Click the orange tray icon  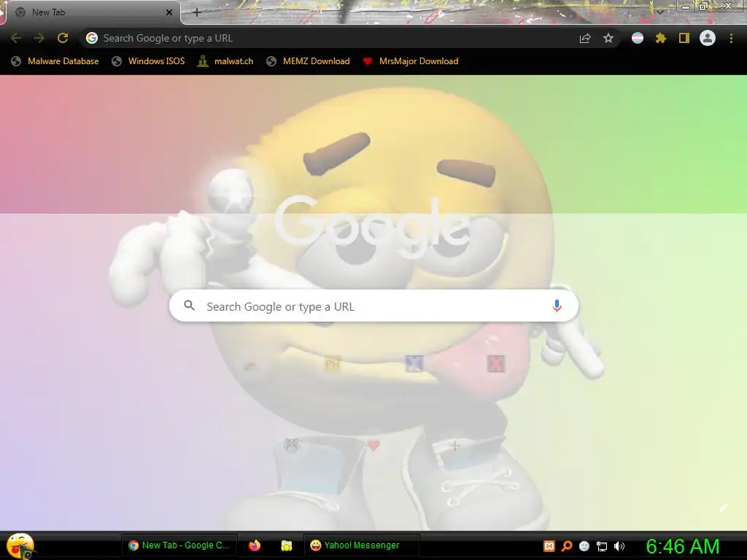[549, 546]
